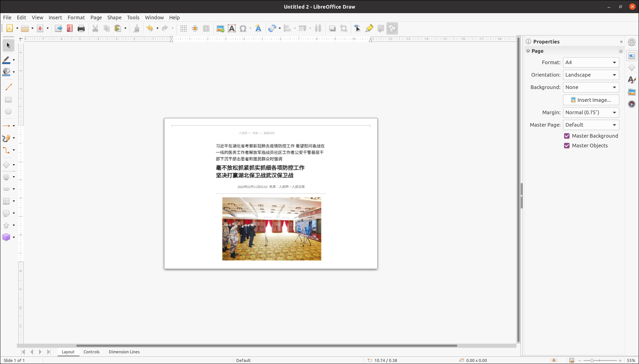This screenshot has width=639, height=364.
Task: Close the Properties sidebar deck
Action: click(621, 42)
